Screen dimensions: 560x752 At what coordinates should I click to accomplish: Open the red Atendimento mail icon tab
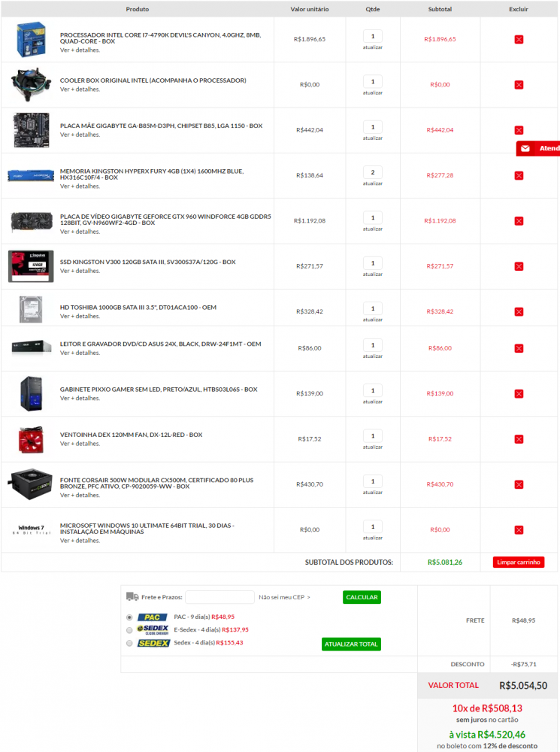(538, 149)
